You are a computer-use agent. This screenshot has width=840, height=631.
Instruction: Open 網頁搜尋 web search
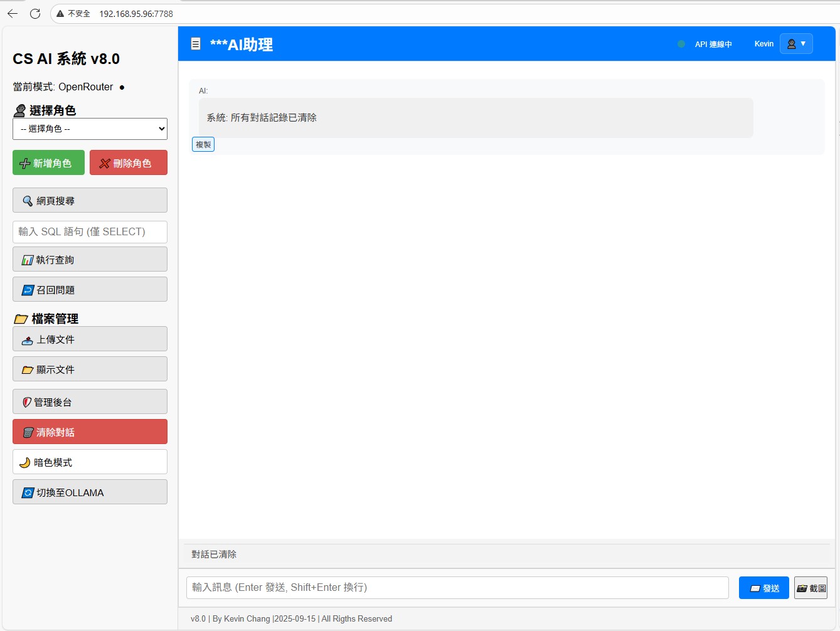90,200
